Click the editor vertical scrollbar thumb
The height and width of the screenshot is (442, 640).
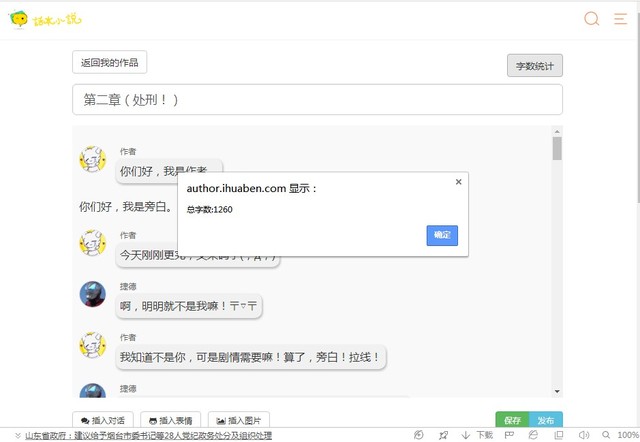557,148
